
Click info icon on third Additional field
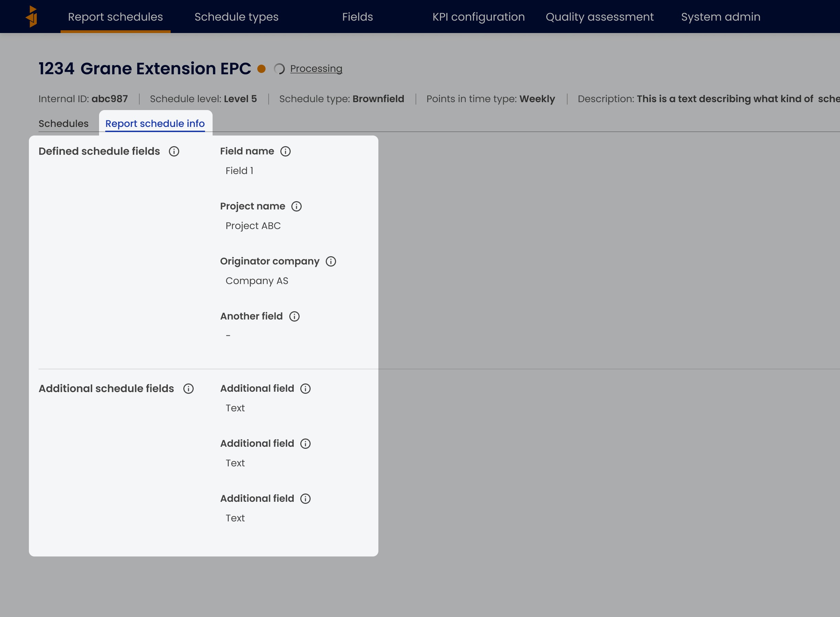pyautogui.click(x=305, y=498)
